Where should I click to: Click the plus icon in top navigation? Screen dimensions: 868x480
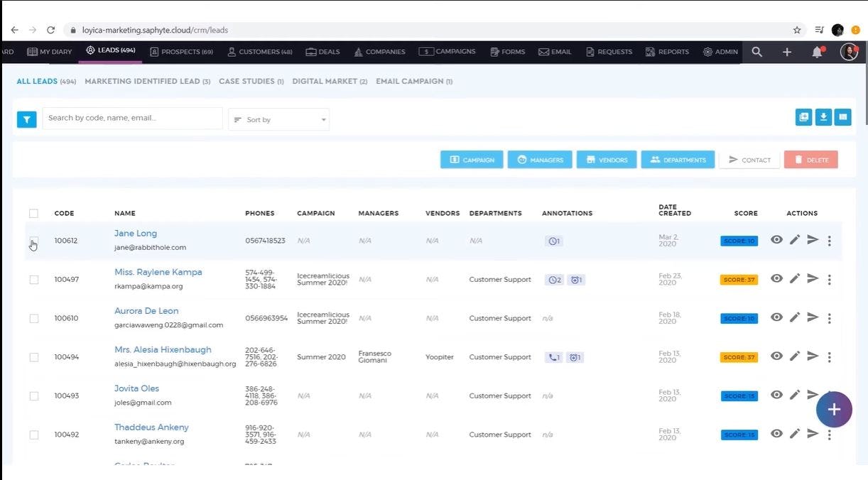[787, 52]
